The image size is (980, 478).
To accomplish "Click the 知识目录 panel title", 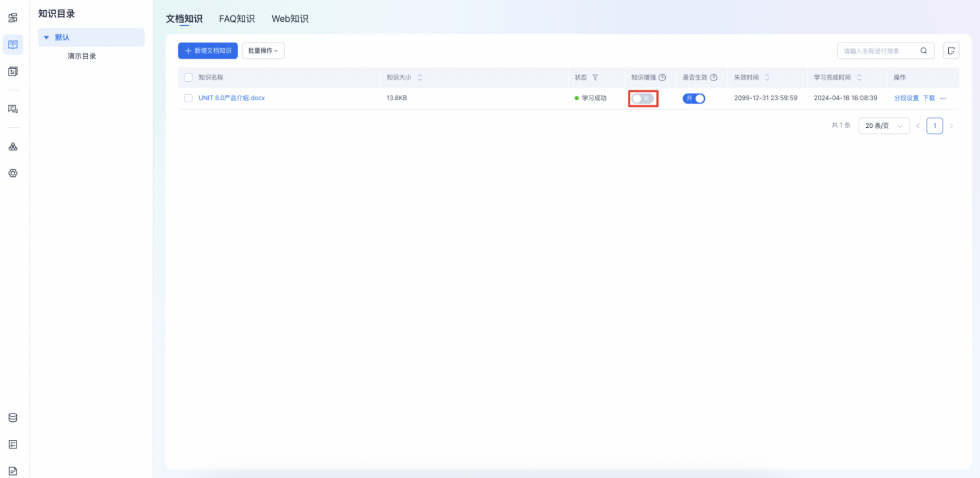I will coord(56,14).
